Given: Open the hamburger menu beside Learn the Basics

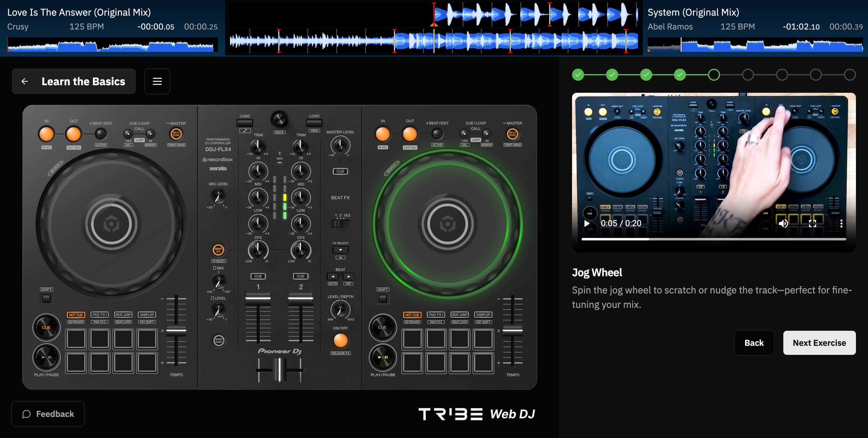Looking at the screenshot, I should [157, 81].
